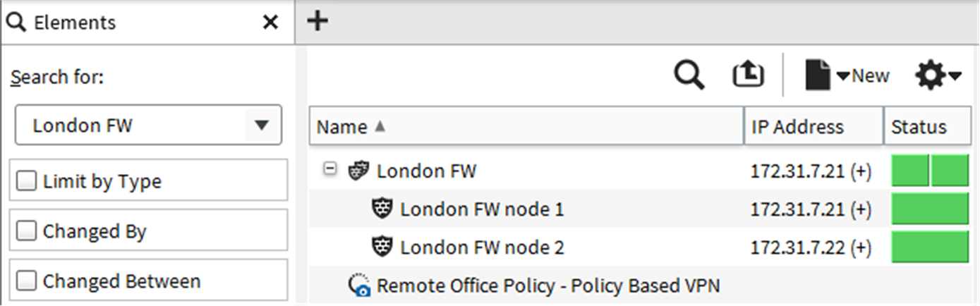
Task: Click the Remote Office Policy VPN icon
Action: click(359, 286)
